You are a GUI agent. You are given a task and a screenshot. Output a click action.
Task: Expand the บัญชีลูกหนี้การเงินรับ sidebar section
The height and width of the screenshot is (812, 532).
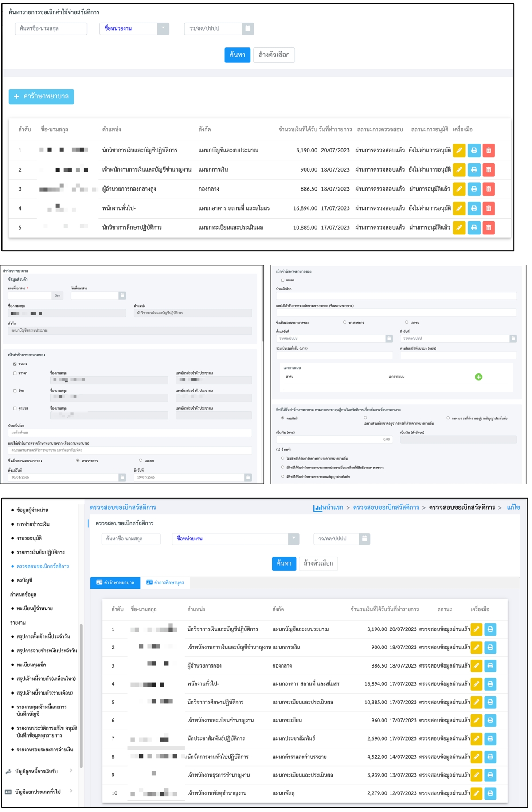(x=39, y=771)
